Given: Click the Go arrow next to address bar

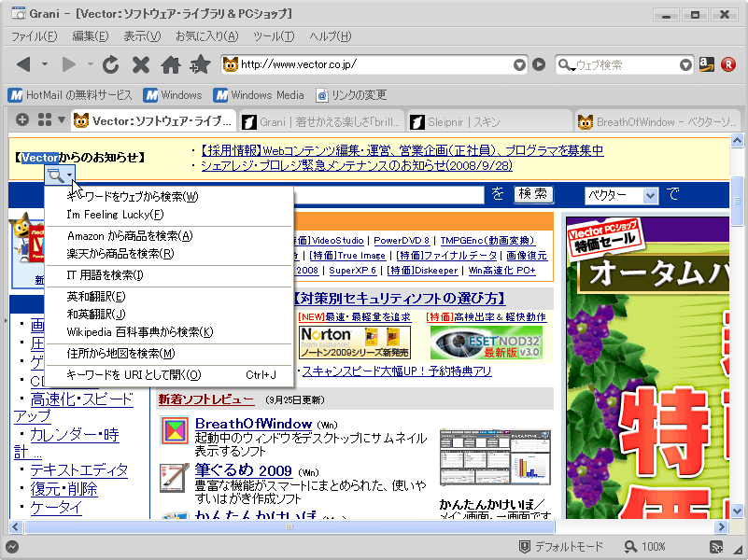Looking at the screenshot, I should point(539,64).
